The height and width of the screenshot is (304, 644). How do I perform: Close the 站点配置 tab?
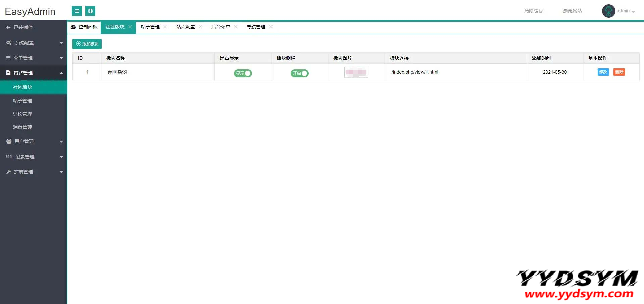[x=200, y=27]
